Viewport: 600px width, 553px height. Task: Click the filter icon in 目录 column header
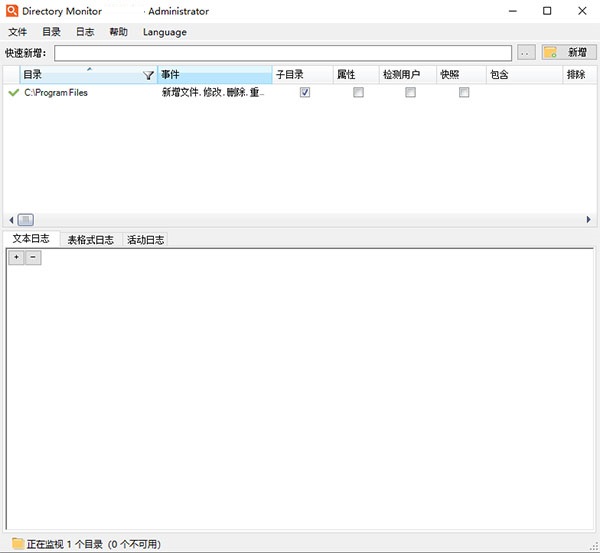[x=149, y=75]
